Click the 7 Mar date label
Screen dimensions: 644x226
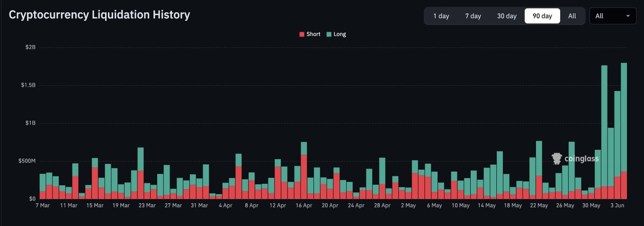[x=43, y=206]
